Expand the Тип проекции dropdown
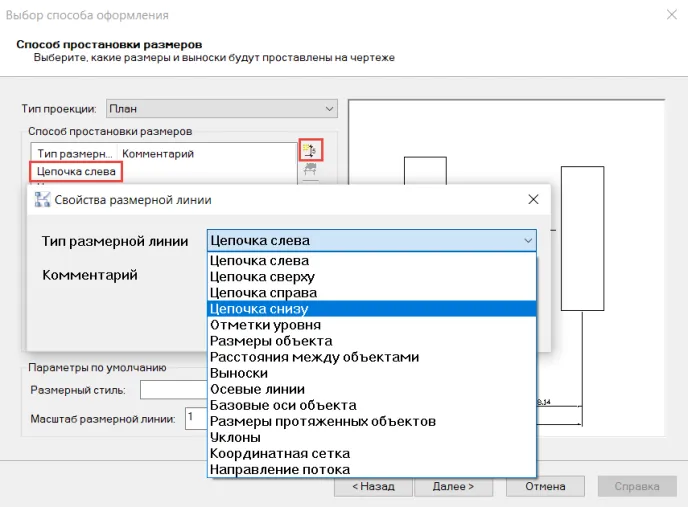 330,108
